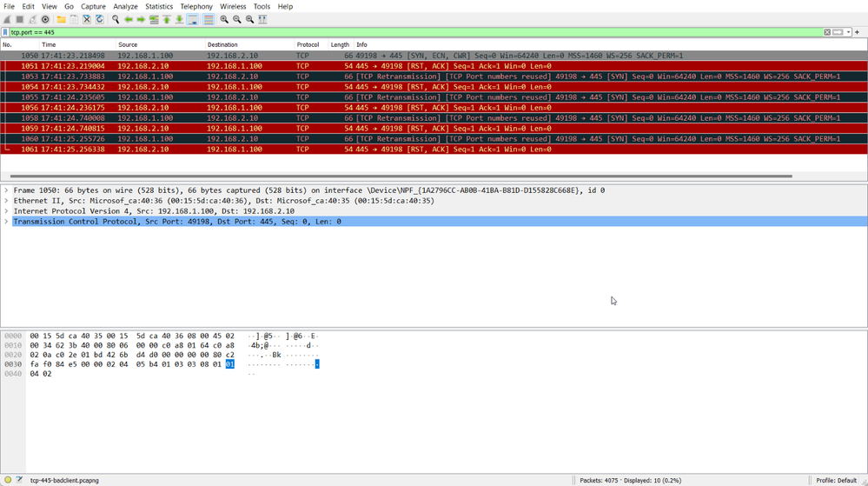This screenshot has width=868, height=486.
Task: Open the Capture menu
Action: (x=93, y=7)
